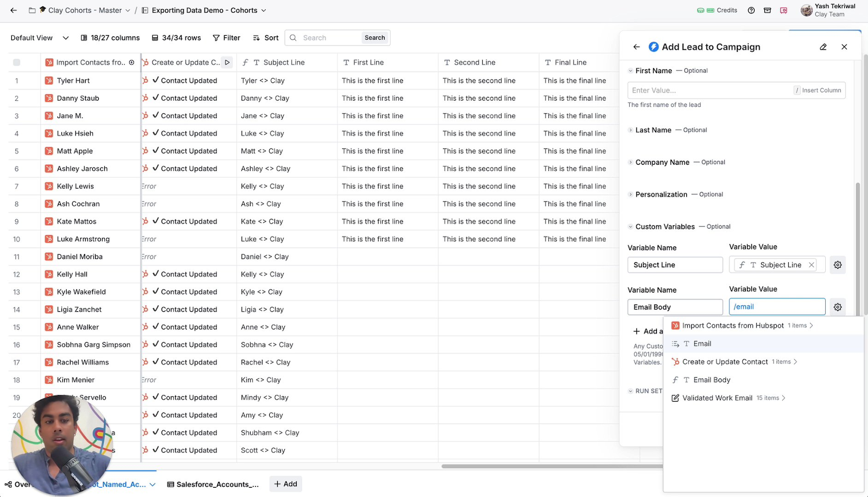
Task: Run the Create or Update Contact column
Action: 227,62
